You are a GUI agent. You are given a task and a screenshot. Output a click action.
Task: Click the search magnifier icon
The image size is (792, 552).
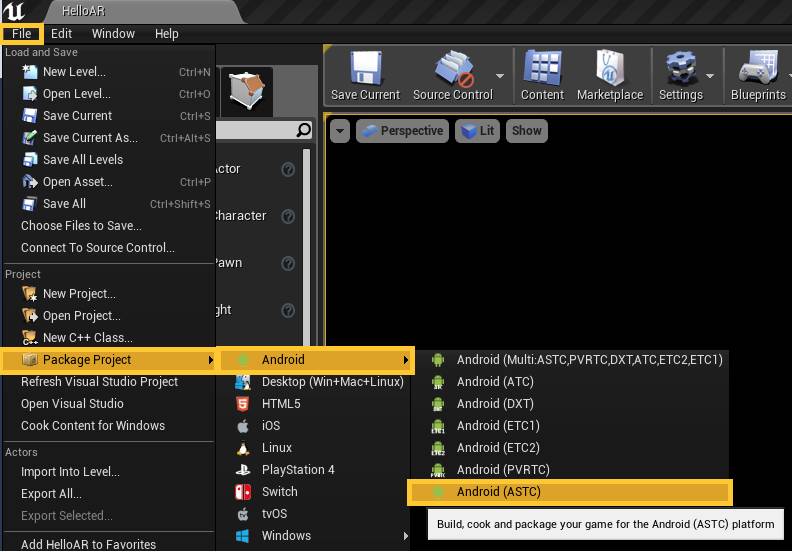pos(303,130)
